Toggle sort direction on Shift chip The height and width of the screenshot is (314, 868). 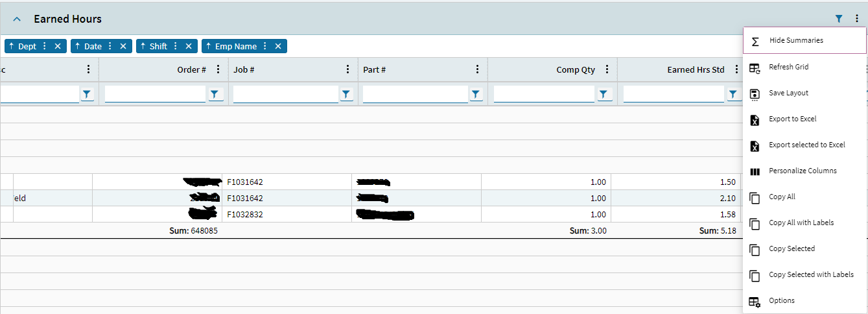[x=143, y=46]
